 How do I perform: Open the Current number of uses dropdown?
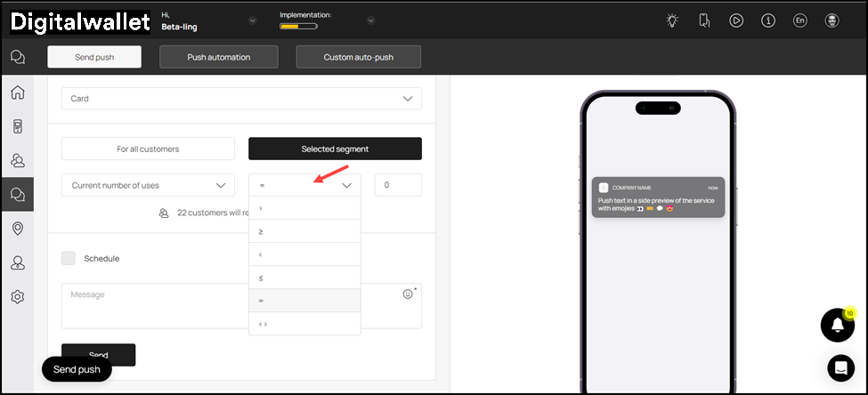tap(148, 185)
